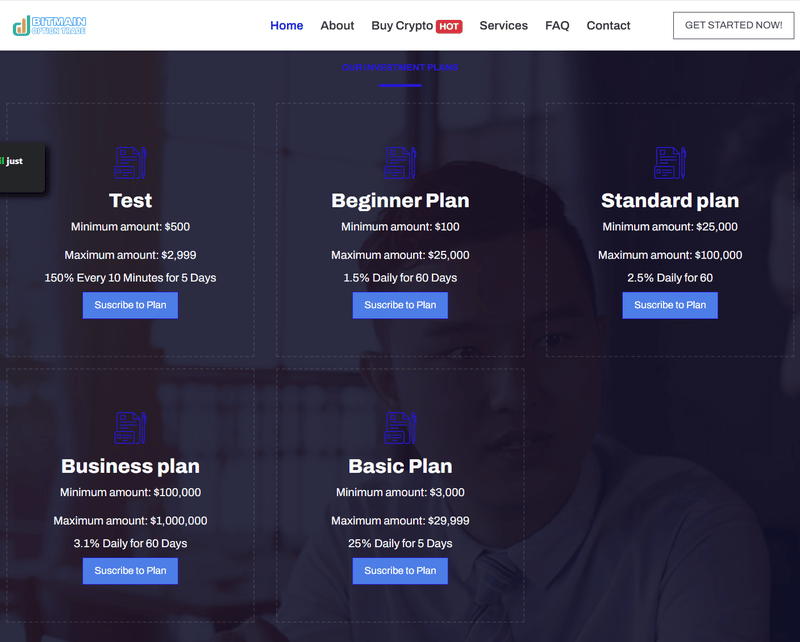Click the document icon above Test plan
The height and width of the screenshot is (642, 800).
coord(130,163)
